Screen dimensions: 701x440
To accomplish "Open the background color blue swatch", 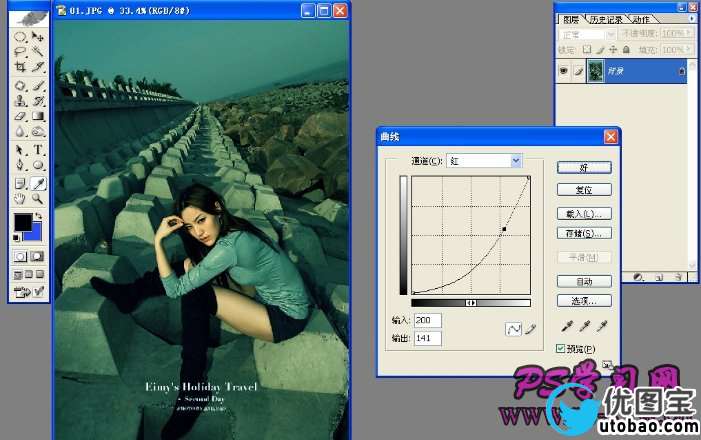I will tap(36, 234).
